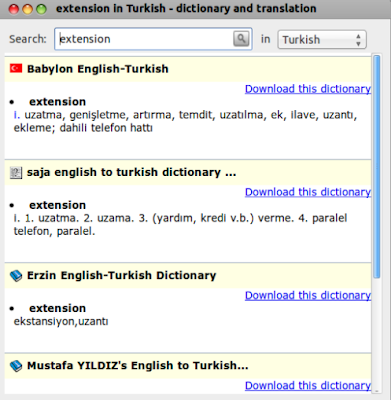Click the saja english to turkish dictionary heading

pyautogui.click(x=131, y=172)
